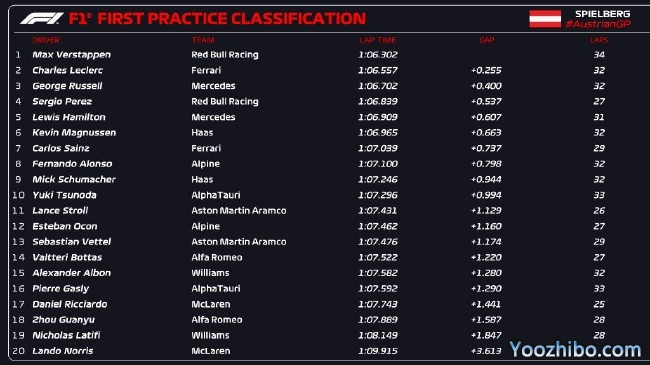This screenshot has height=365, width=650.
Task: Click driver name Zhou Guanyu
Action: (63, 320)
